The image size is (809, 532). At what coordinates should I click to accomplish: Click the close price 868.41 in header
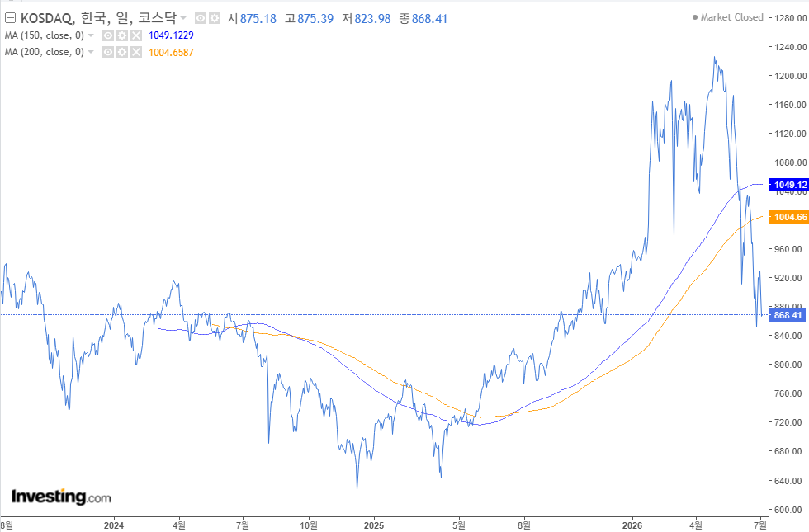(429, 19)
